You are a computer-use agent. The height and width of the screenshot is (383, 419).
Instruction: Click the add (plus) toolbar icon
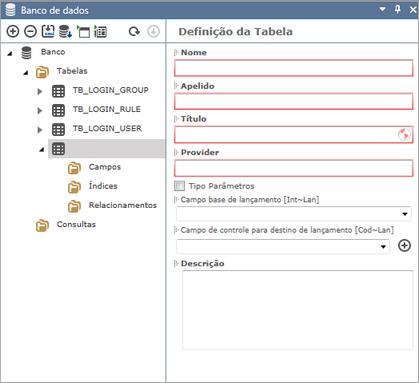point(13,32)
